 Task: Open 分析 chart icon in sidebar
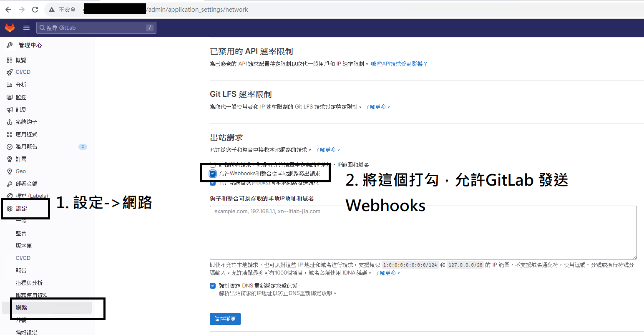(x=10, y=85)
